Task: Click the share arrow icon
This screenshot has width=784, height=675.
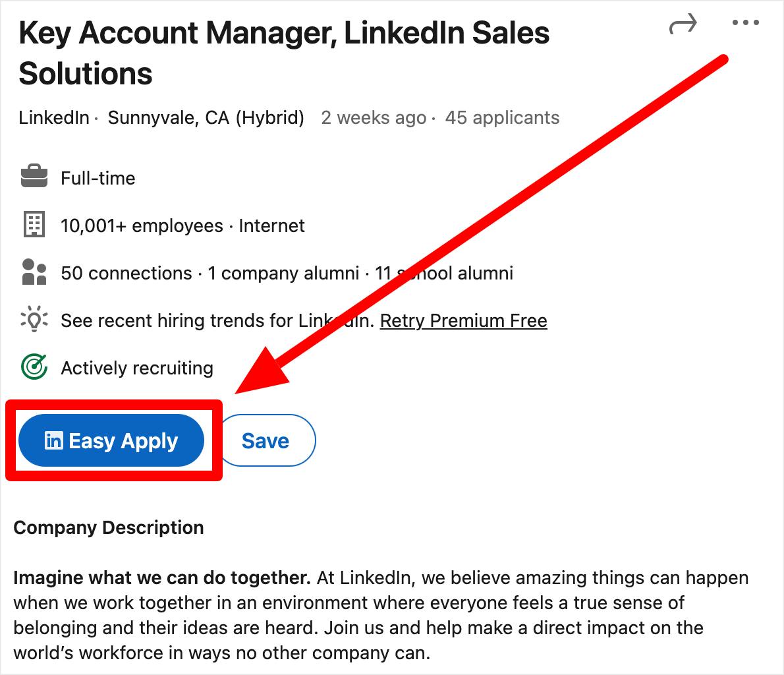Action: point(683,23)
